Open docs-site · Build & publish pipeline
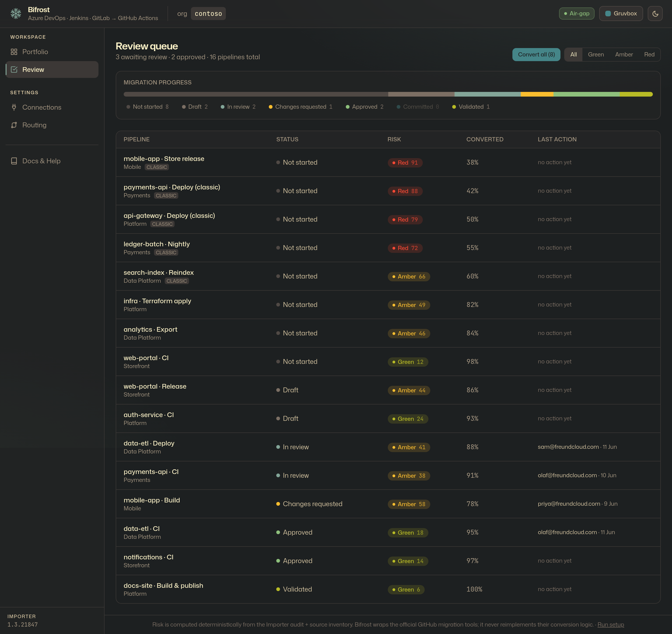This screenshot has height=634, width=672. coord(388,589)
